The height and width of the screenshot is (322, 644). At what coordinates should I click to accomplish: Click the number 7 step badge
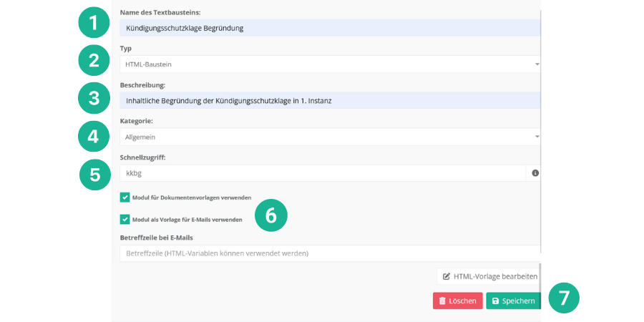(564, 298)
